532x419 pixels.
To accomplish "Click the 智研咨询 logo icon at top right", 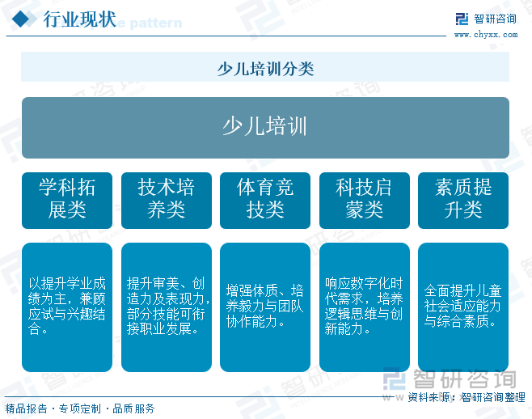I will 462,19.
